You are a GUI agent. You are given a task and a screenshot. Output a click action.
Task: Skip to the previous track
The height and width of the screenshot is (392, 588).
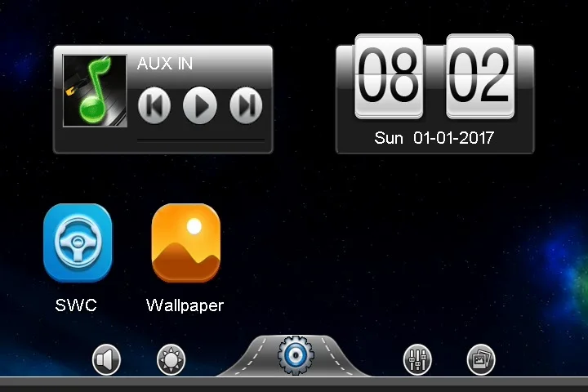pyautogui.click(x=154, y=105)
